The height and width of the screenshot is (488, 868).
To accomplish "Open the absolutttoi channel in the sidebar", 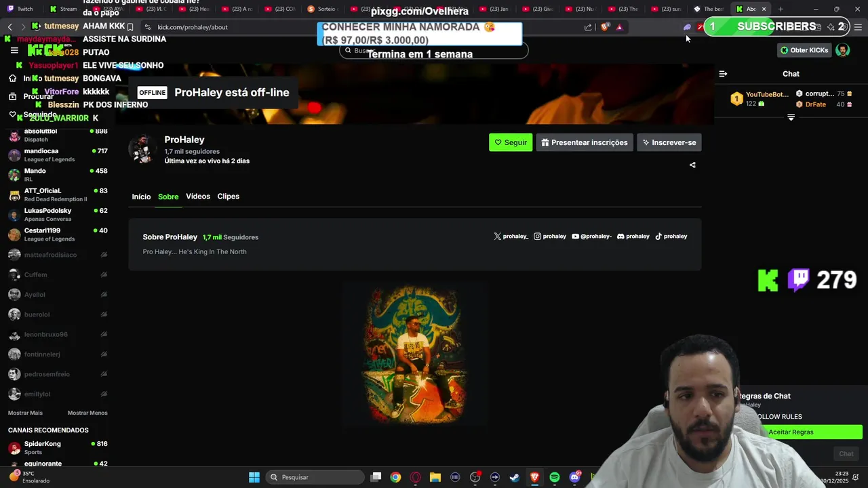I will pos(58,135).
